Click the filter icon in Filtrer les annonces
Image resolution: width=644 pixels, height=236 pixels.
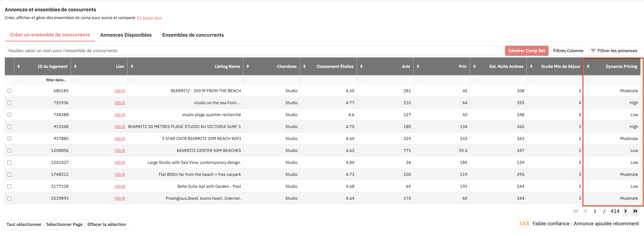(593, 51)
